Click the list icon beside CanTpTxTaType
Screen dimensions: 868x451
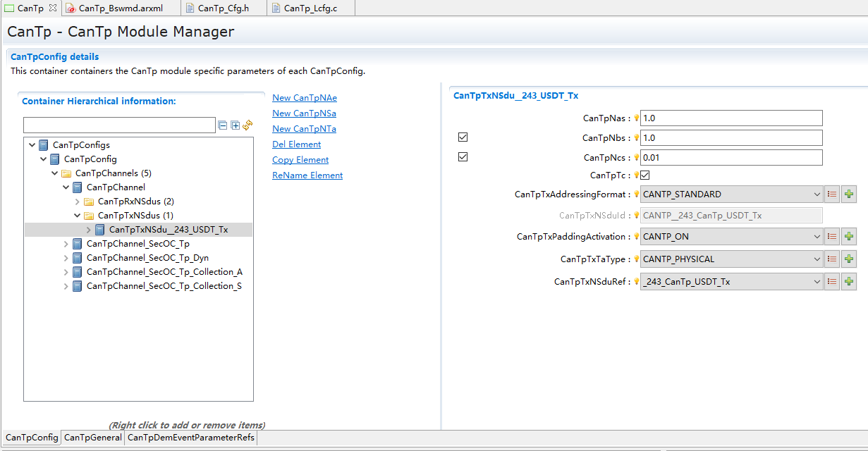[x=832, y=259]
